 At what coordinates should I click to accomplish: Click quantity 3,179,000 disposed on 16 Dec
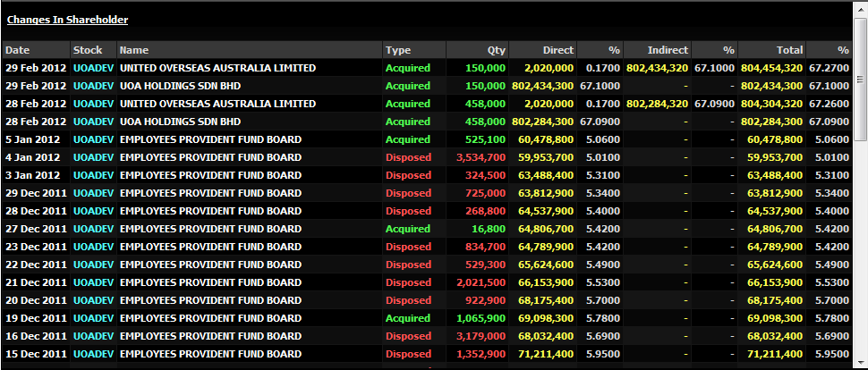[x=481, y=336]
